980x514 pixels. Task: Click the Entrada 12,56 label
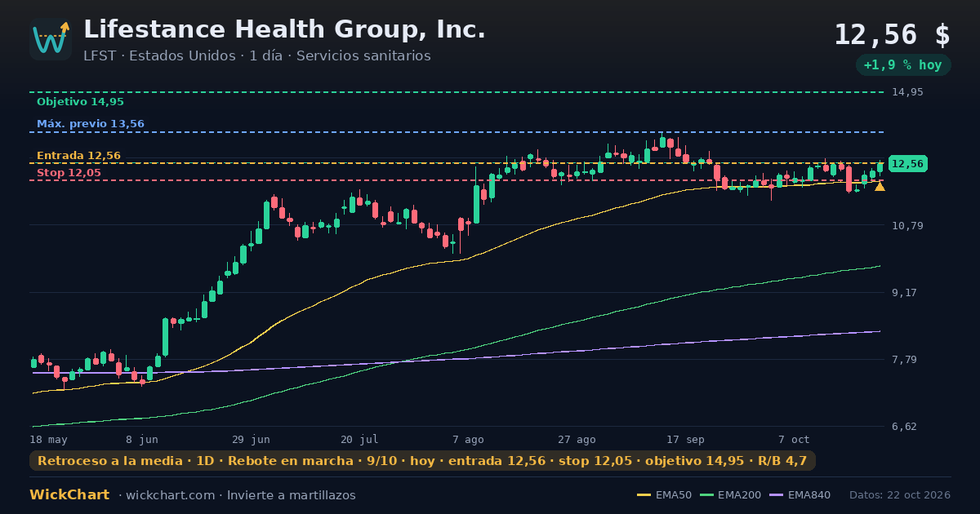point(78,156)
